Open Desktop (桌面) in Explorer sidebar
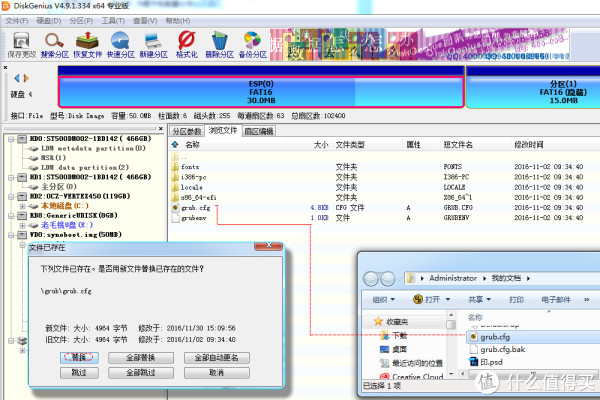The image size is (600, 400). [x=394, y=349]
